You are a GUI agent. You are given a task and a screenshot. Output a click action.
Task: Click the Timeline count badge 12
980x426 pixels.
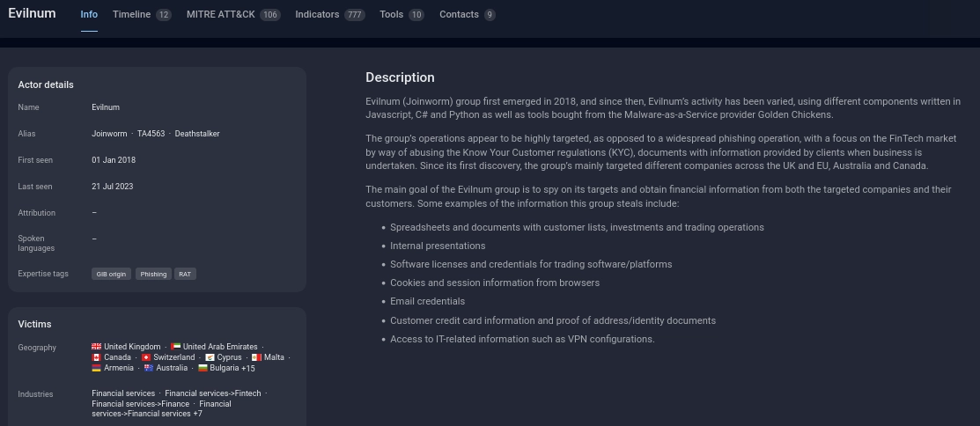164,15
